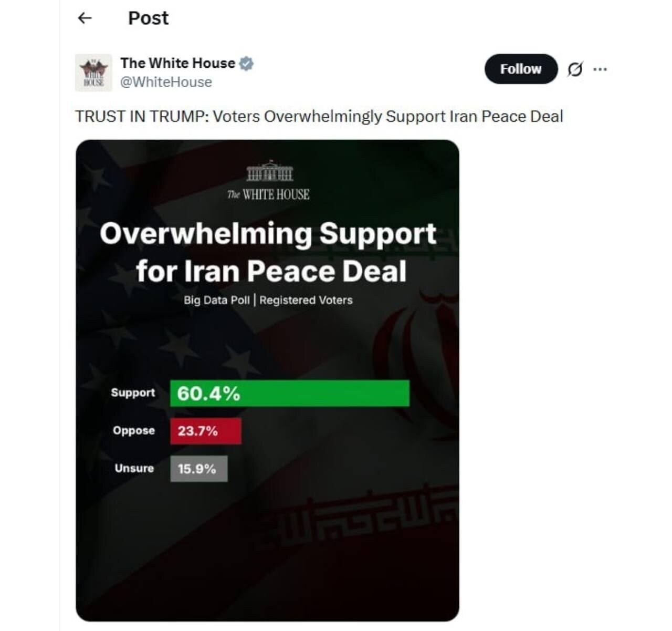Open The White House profile avatar
The height and width of the screenshot is (631, 672).
(93, 73)
